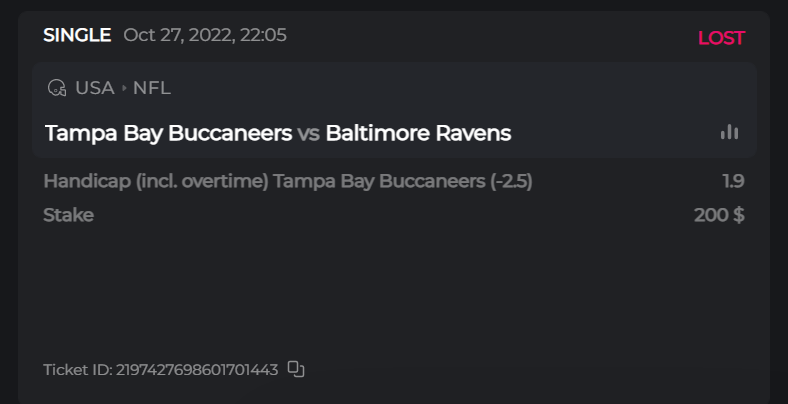Click the Oct 27, 2022, 22:05 timestamp
Viewport: 788px width, 404px height.
click(205, 36)
